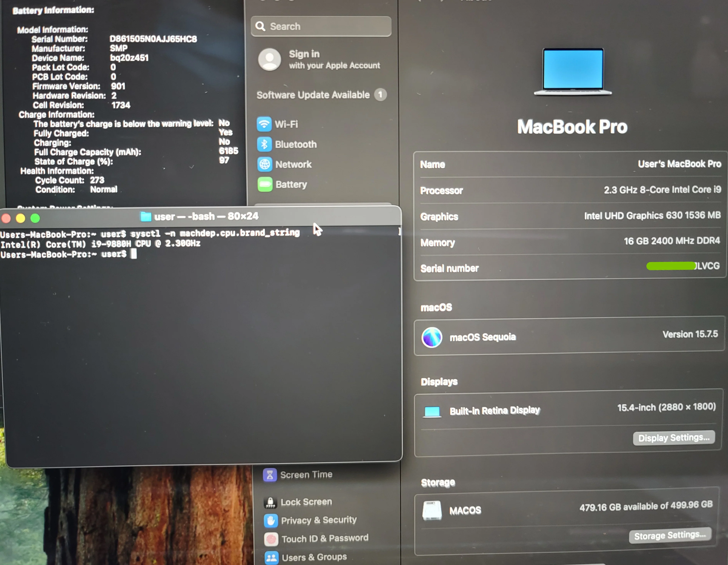728x565 pixels.
Task: Open Privacy & Security via hand icon
Action: [x=271, y=521]
